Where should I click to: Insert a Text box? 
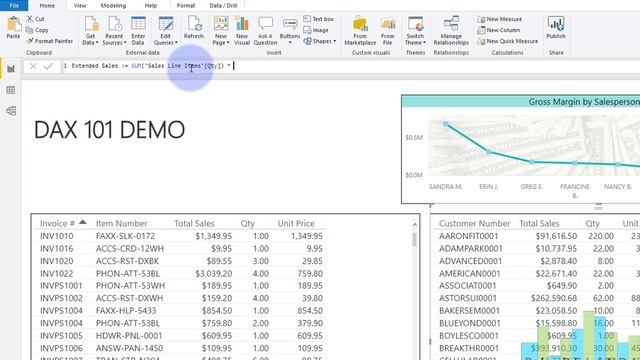[319, 19]
